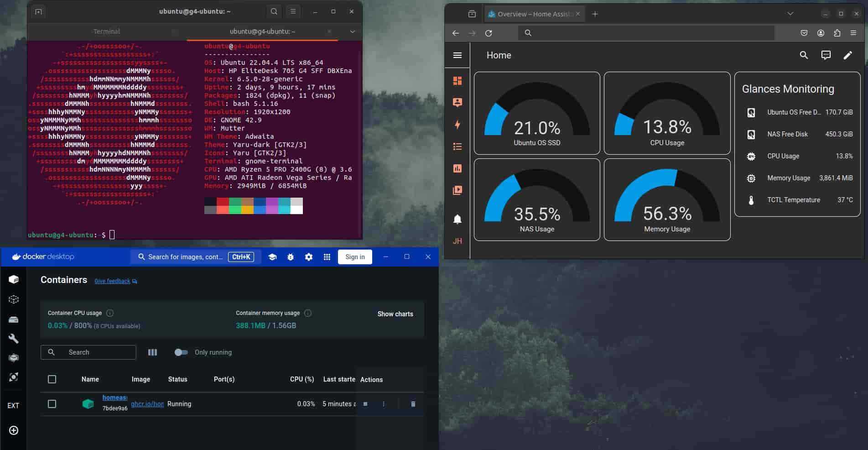Open browser extensions puzzle icon
The image size is (868, 450).
pyautogui.click(x=837, y=33)
